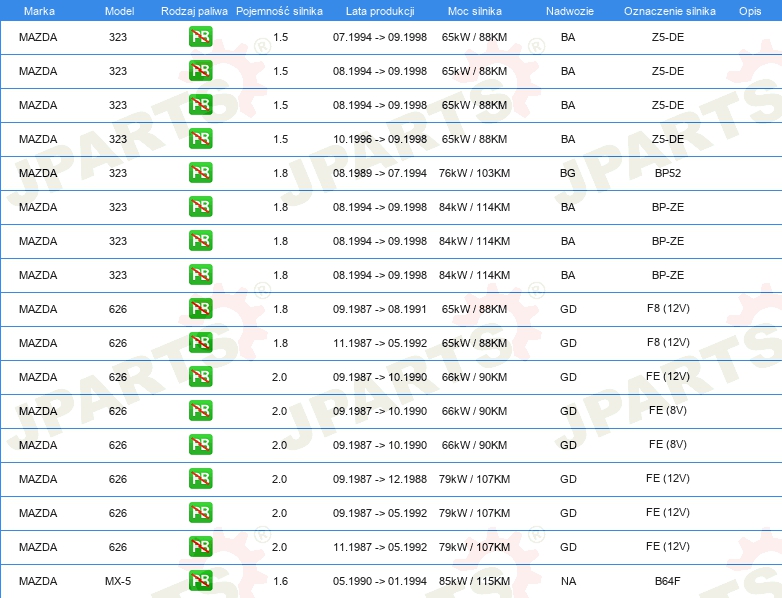Click the Nadwozie column header
782x598 pixels.
pos(570,11)
